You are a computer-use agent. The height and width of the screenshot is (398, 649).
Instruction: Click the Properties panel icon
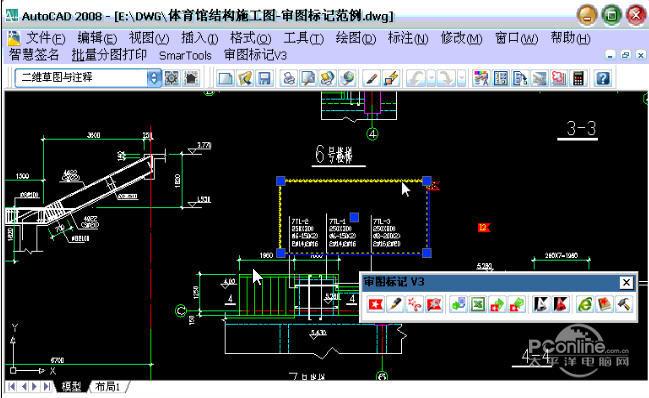500,78
